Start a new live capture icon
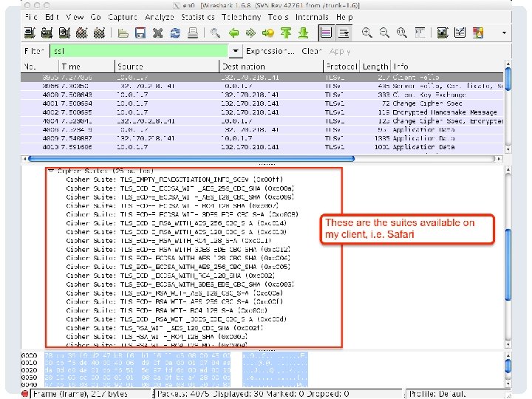 pyautogui.click(x=64, y=33)
